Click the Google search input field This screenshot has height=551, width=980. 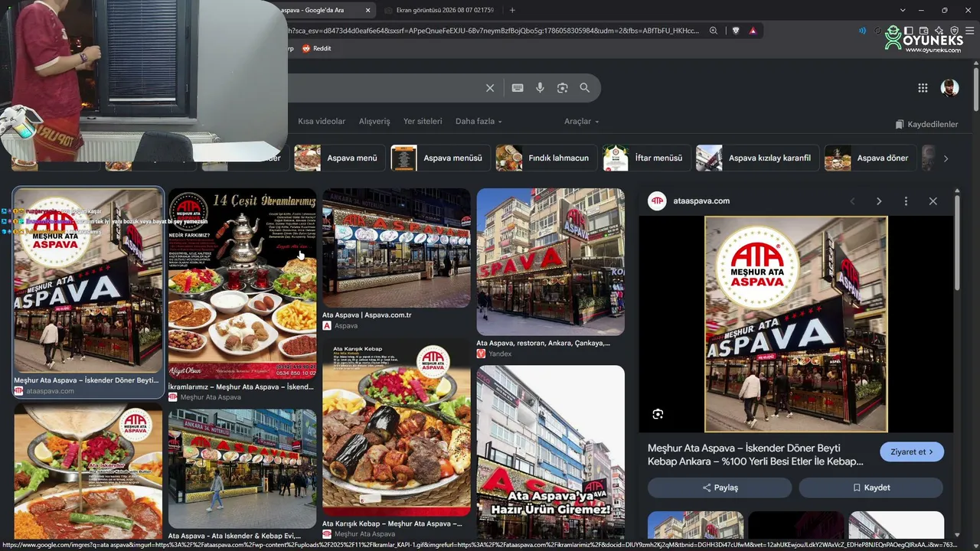click(x=383, y=88)
